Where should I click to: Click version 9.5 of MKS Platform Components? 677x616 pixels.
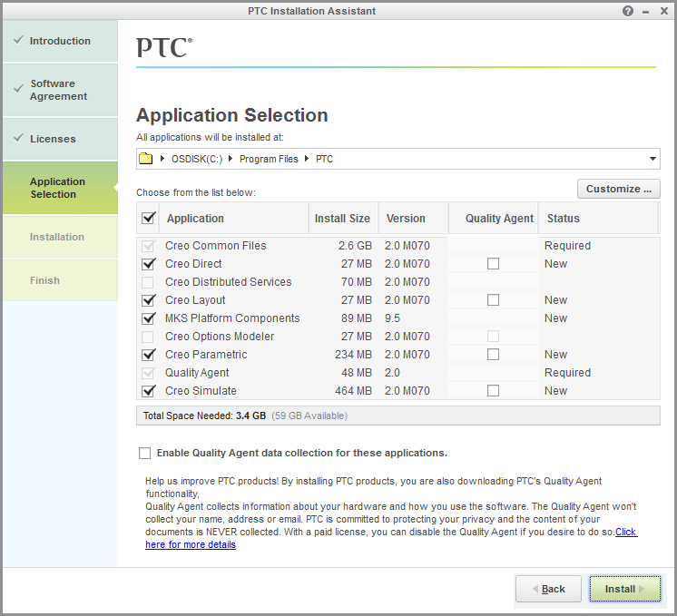[x=392, y=318]
